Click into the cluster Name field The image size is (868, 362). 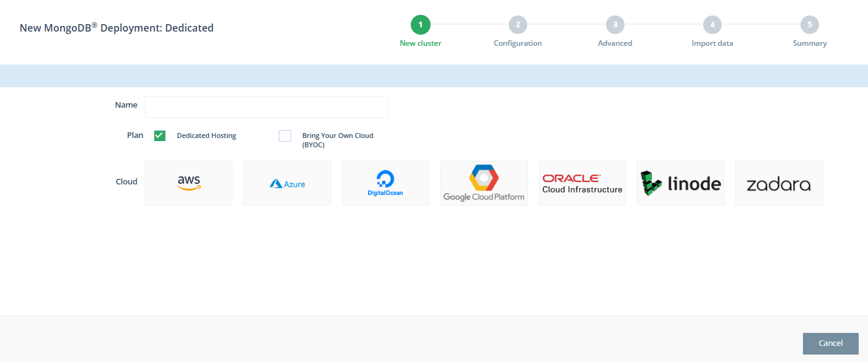266,107
